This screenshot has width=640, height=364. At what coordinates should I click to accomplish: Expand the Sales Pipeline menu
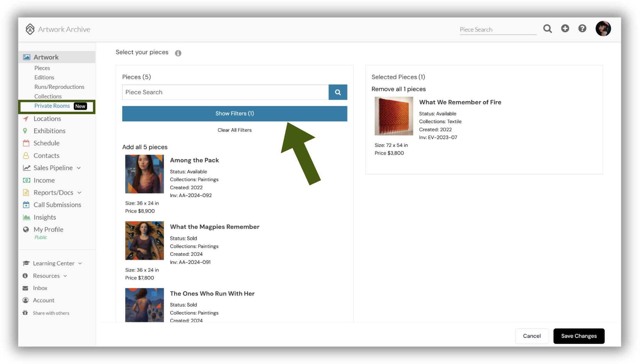pos(79,168)
